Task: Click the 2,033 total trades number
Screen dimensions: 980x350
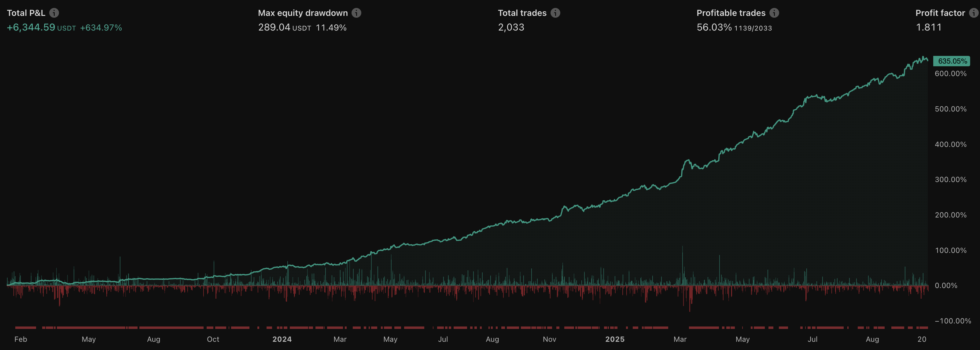Action: coord(511,28)
